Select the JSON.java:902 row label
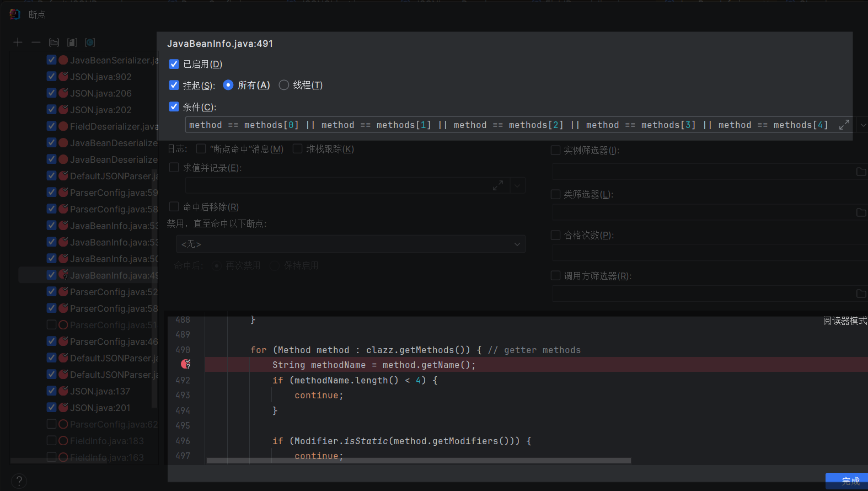This screenshot has width=868, height=491. coord(101,77)
